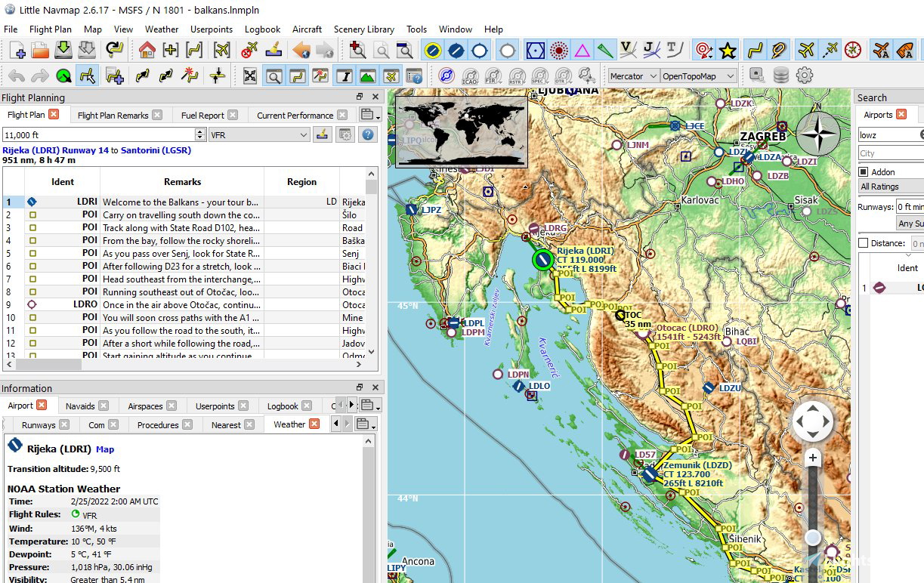Toggle display of NDB stations
This screenshot has height=583, width=924.
(558, 51)
